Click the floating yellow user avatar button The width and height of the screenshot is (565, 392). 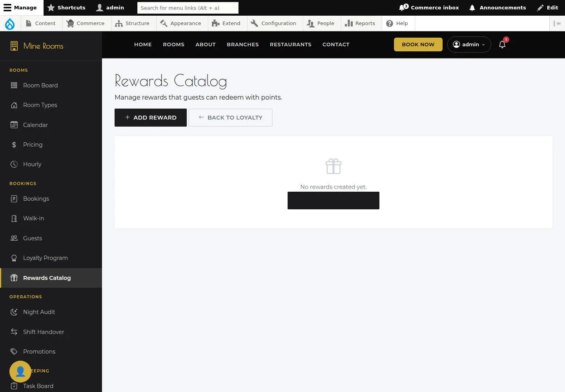point(20,371)
